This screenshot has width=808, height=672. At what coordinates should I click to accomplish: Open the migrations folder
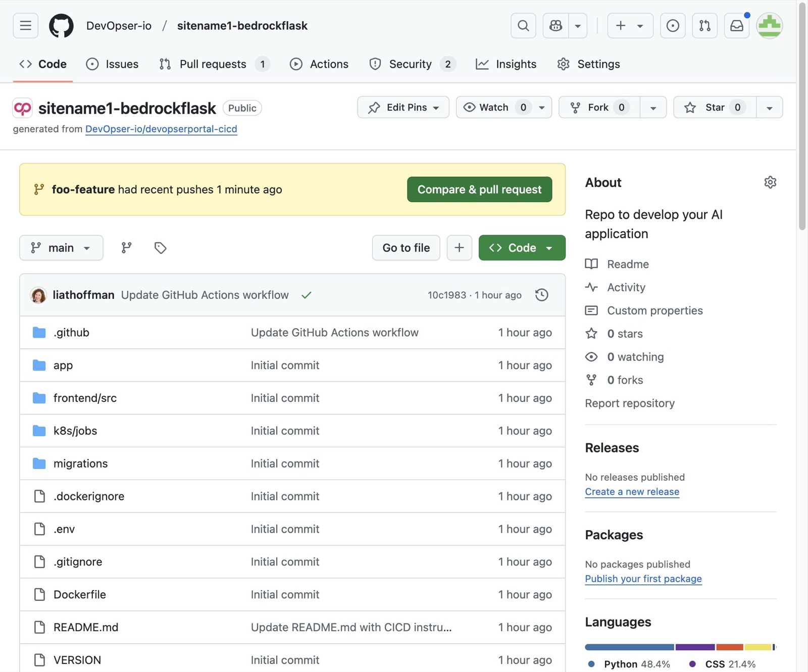tap(80, 463)
